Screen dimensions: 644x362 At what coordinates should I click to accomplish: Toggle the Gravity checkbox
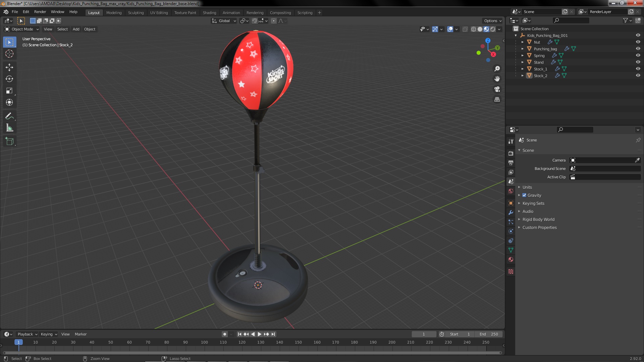[524, 195]
